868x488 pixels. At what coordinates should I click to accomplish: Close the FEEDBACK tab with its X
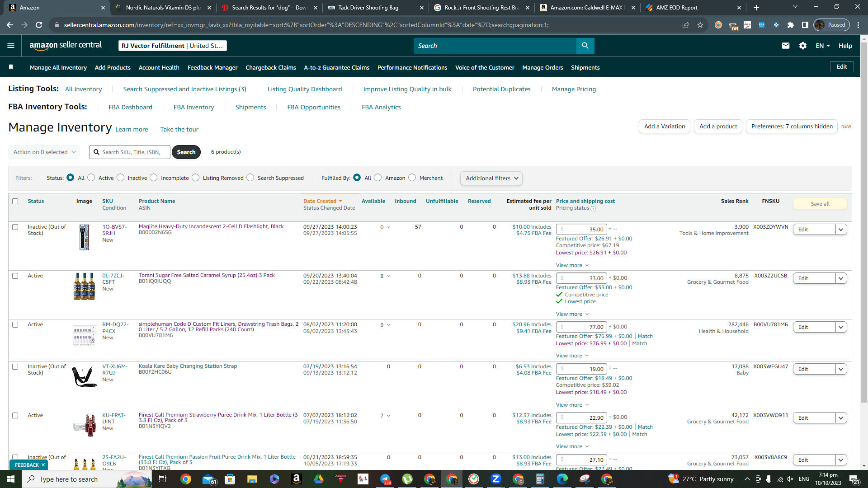click(43, 465)
